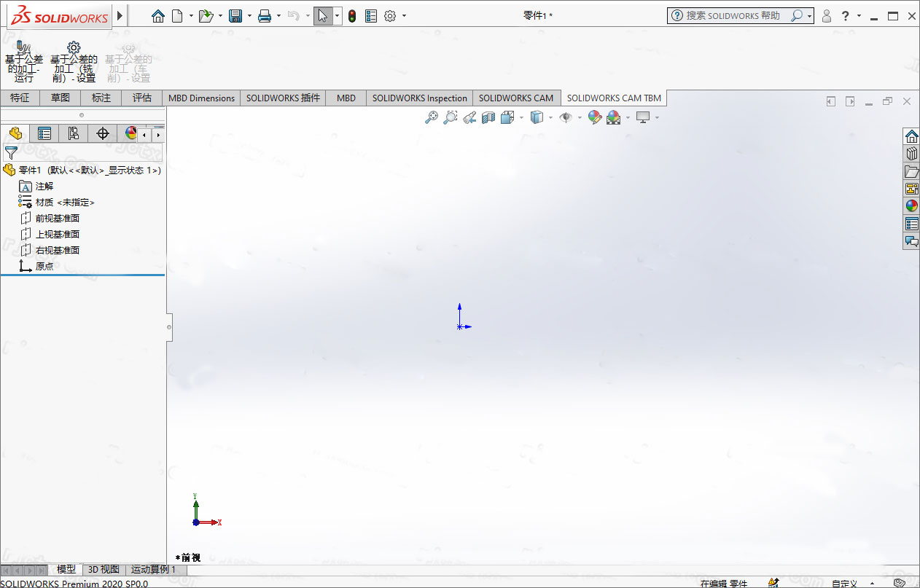The height and width of the screenshot is (588, 920).
Task: Open the Display Style dropdown arrow
Action: click(550, 117)
